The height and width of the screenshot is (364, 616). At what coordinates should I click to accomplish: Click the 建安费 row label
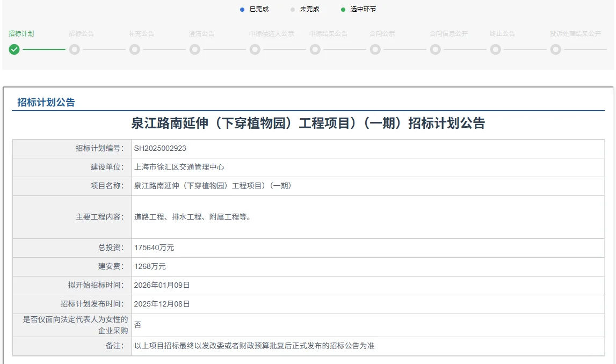[x=111, y=267]
